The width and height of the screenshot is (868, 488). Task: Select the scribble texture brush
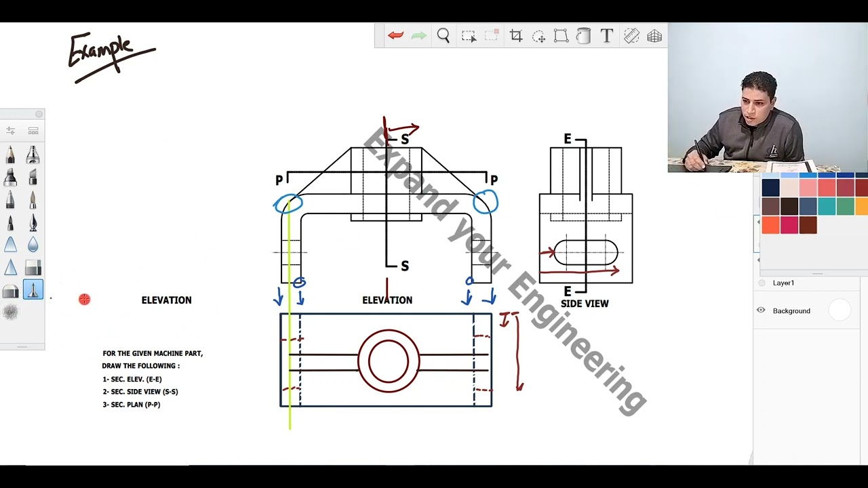click(10, 312)
